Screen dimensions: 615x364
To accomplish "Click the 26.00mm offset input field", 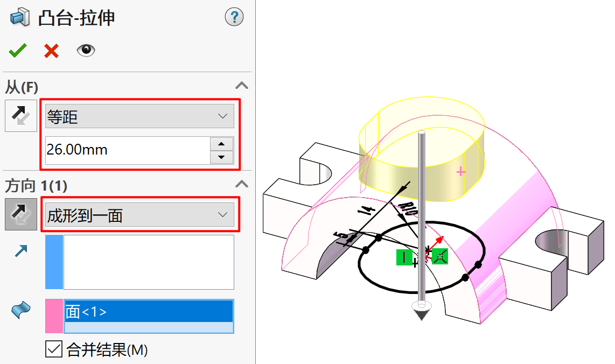I will point(128,150).
